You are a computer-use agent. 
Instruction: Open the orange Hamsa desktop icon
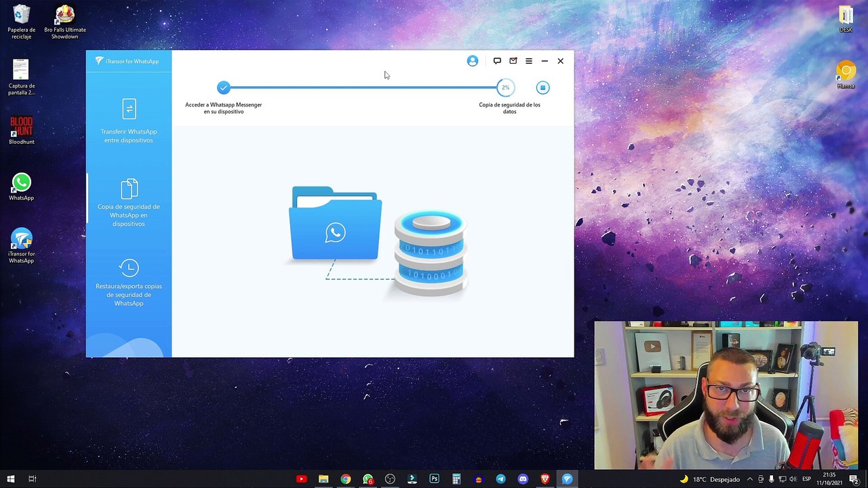point(846,75)
